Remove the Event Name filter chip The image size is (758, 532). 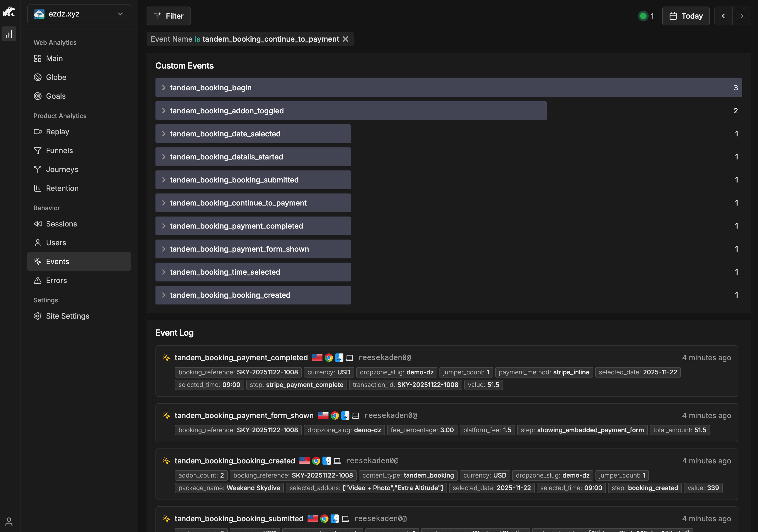[x=345, y=39]
